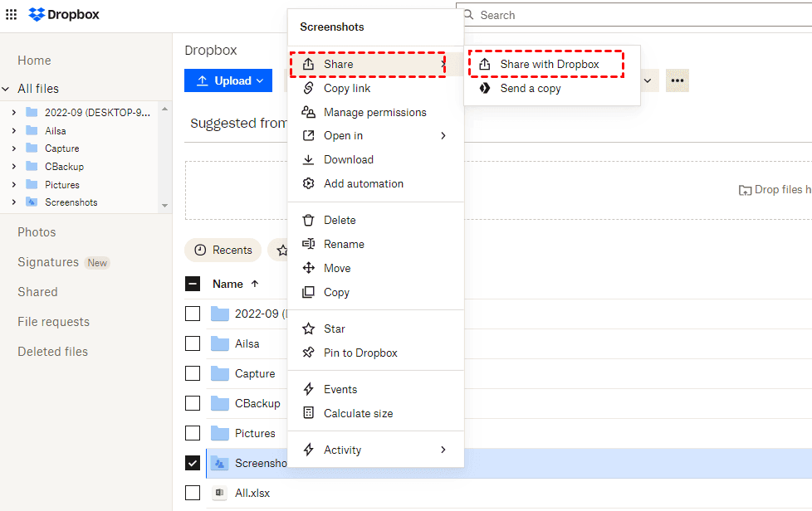Click the Recents filter chip
812x511 pixels.
[223, 251]
